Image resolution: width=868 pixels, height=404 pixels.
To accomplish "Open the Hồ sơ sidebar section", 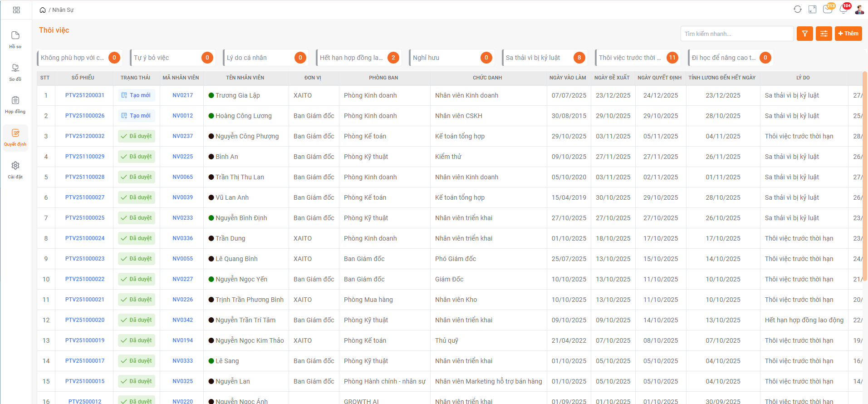I will point(15,39).
